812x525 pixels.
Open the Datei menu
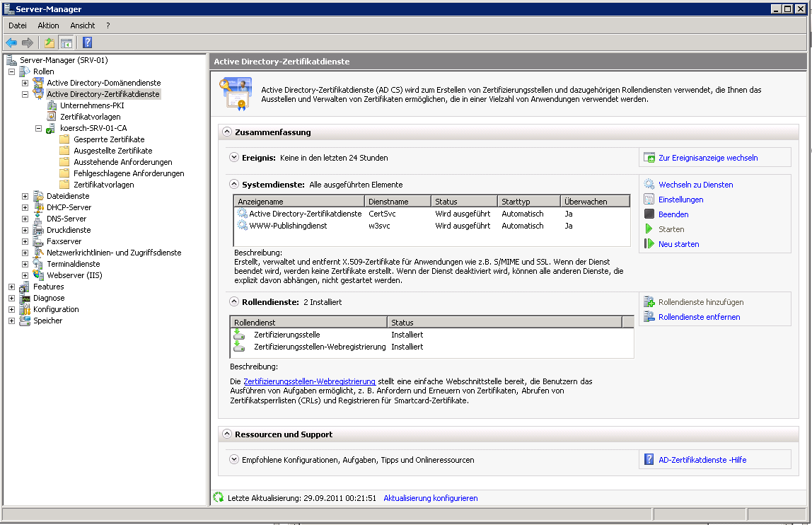click(18, 25)
